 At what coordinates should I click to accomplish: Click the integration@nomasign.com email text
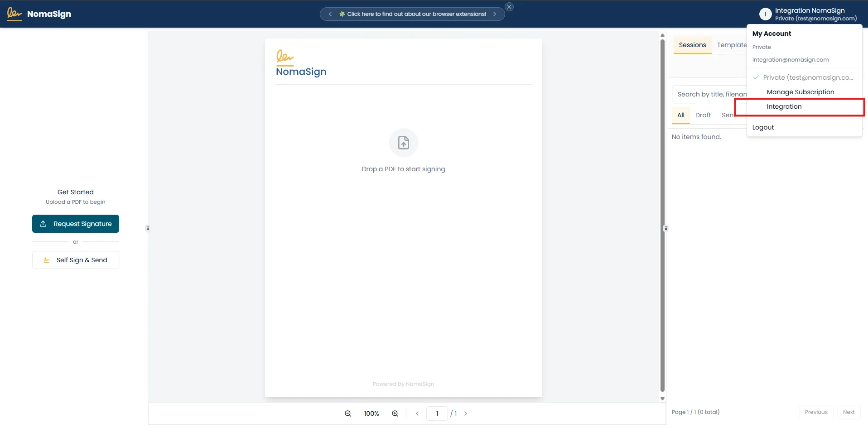791,60
